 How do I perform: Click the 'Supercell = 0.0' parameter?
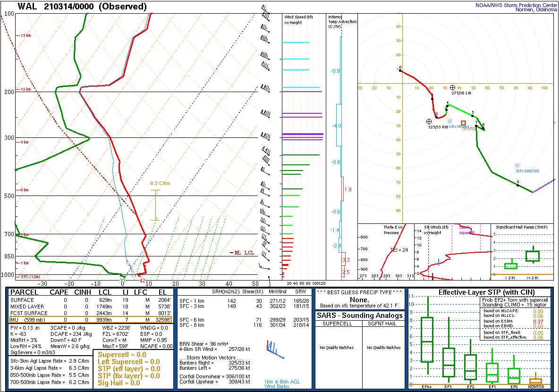(x=122, y=355)
